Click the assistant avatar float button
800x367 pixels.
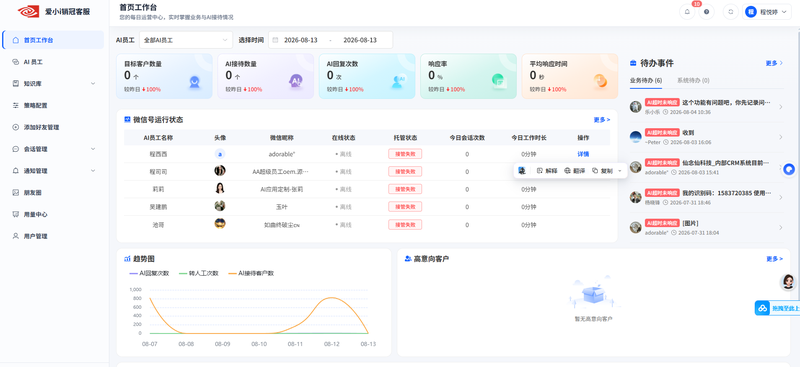788,282
